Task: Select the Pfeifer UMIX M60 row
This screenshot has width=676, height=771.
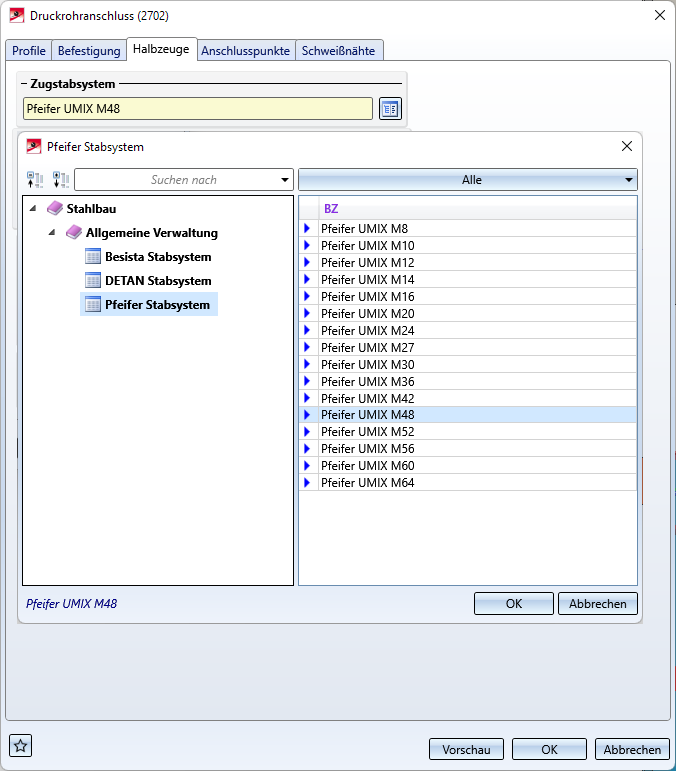Action: 468,466
